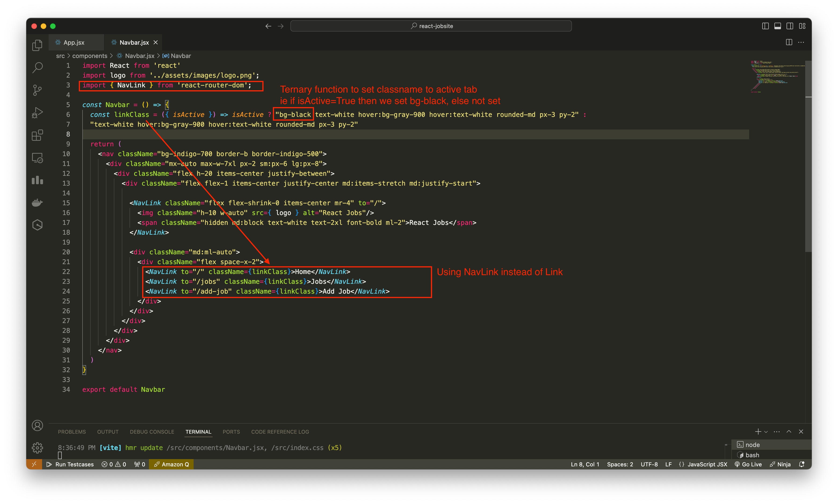This screenshot has width=838, height=504.
Task: Click components in the breadcrumb
Action: 90,56
